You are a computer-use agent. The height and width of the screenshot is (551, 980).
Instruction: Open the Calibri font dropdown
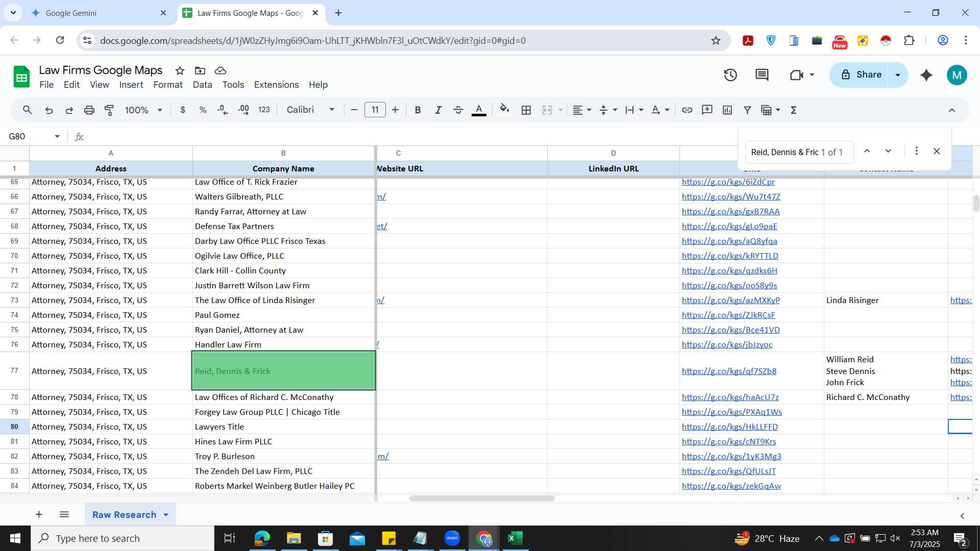pyautogui.click(x=310, y=110)
